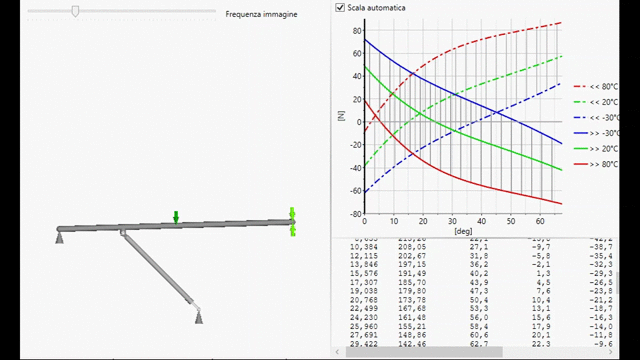Click the red dashed << 80°C legend marker
This screenshot has height=360, width=640.
(x=580, y=87)
